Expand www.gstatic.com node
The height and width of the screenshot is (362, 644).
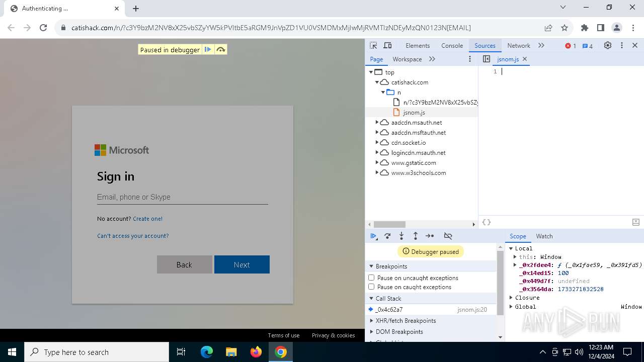[377, 162]
